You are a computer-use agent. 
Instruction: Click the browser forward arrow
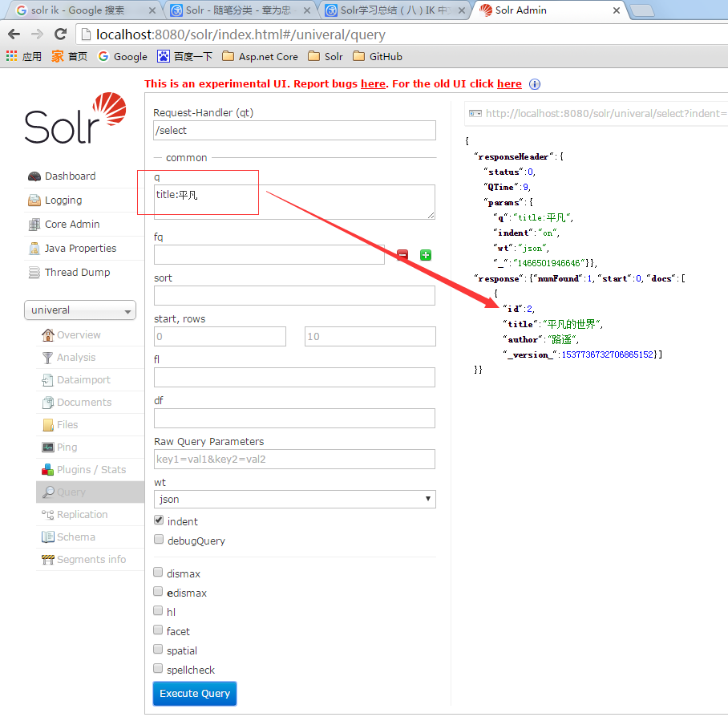click(x=37, y=34)
